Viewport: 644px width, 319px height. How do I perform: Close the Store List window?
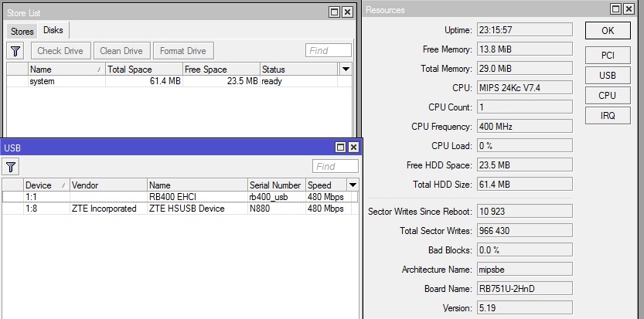tap(347, 12)
